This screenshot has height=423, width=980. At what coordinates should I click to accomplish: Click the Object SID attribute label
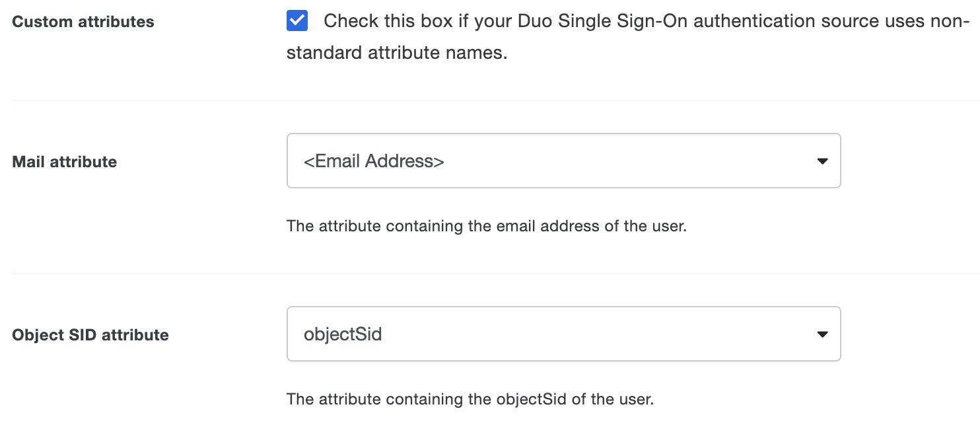89,334
